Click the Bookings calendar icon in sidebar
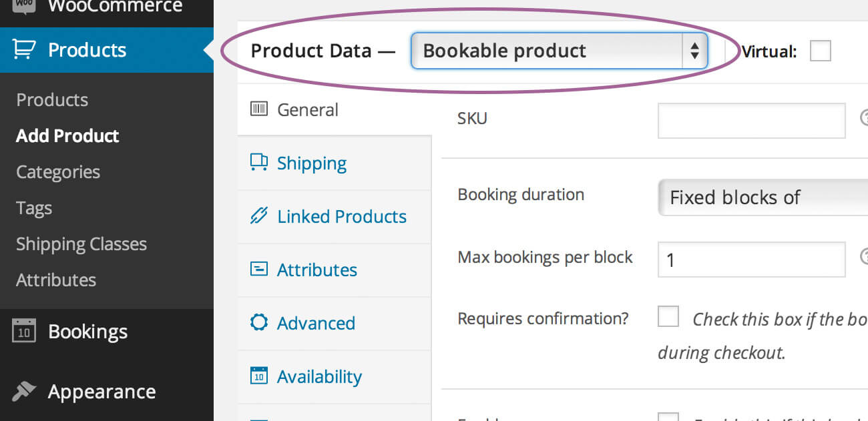The image size is (868, 421). [23, 330]
